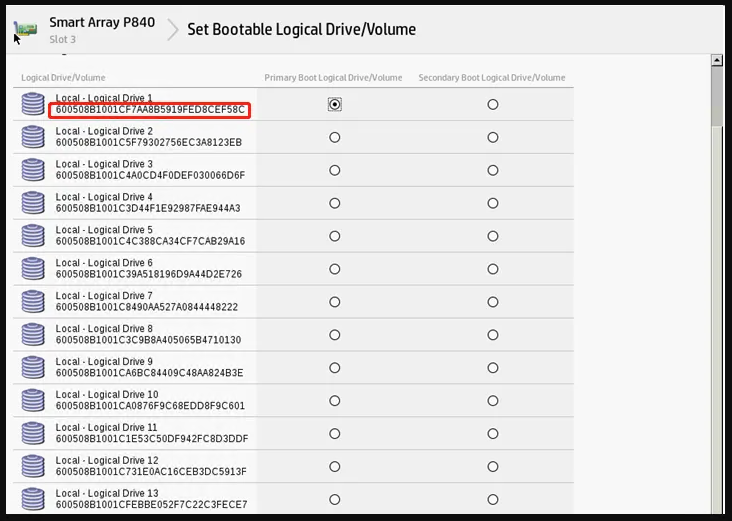This screenshot has height=521, width=732.
Task: Click the Logical Drive 3 disk icon
Action: pos(33,170)
